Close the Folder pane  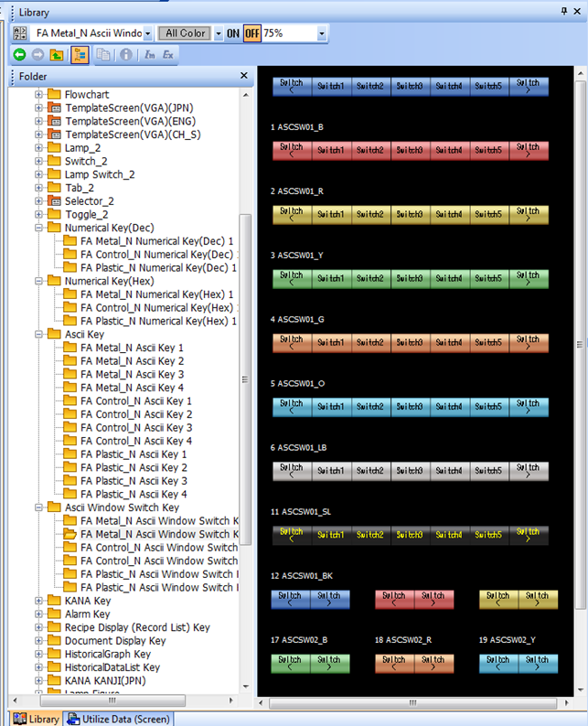(244, 76)
